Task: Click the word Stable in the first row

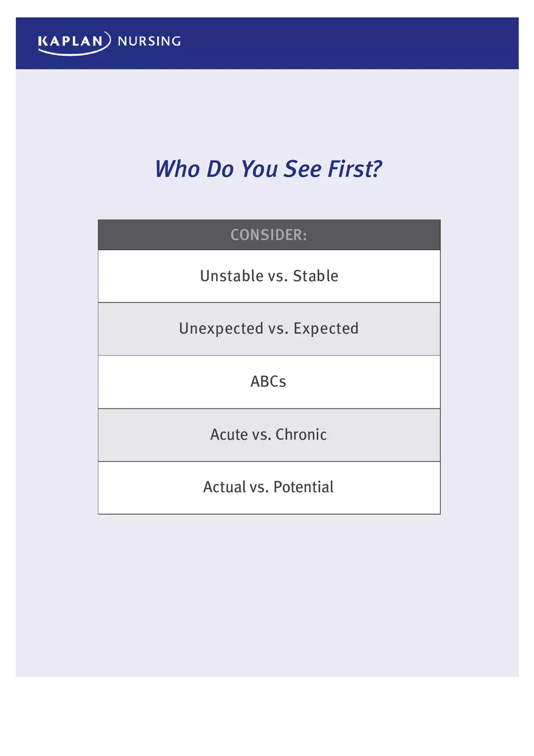Action: [x=316, y=276]
